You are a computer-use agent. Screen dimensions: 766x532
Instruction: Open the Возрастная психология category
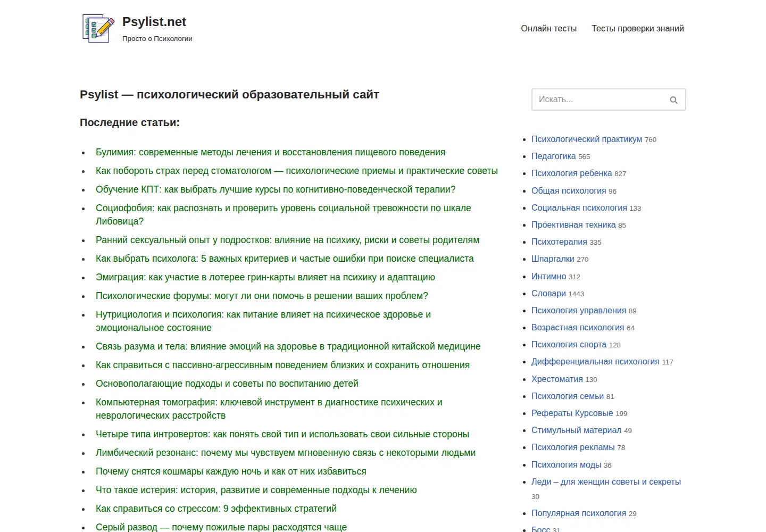tap(578, 327)
